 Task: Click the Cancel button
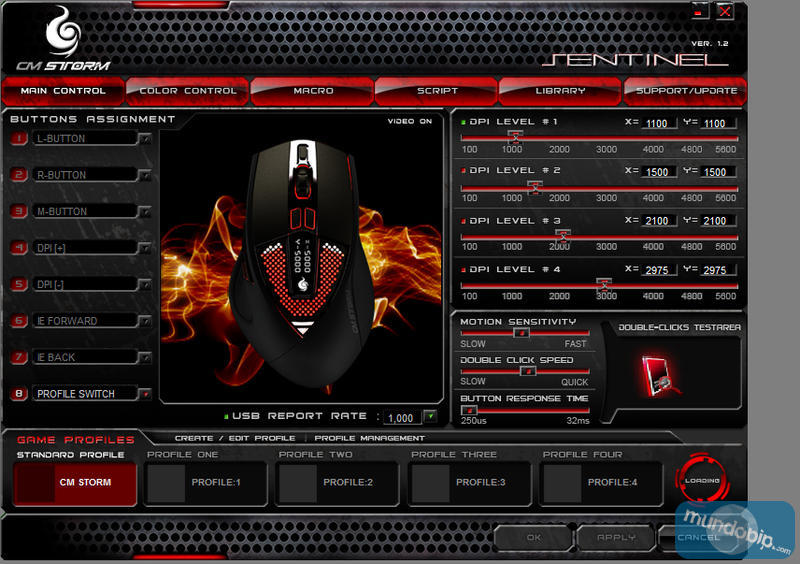pos(698,537)
